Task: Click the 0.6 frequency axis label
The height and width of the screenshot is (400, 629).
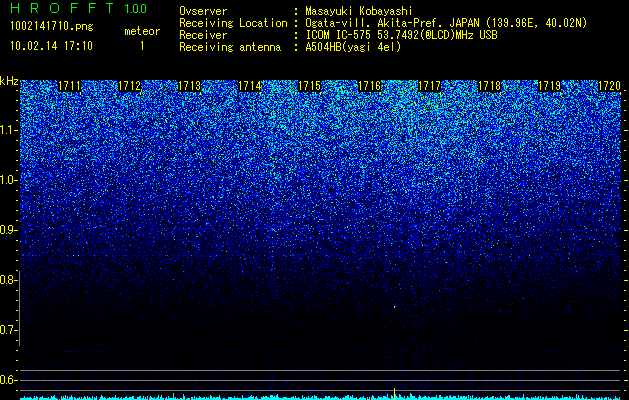Action: coord(7,380)
